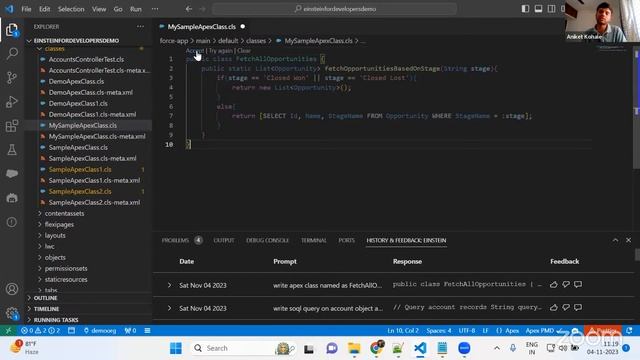The width and height of the screenshot is (640, 360).
Task: Toggle primary sidebar layout icon
Action: (x=525, y=9)
